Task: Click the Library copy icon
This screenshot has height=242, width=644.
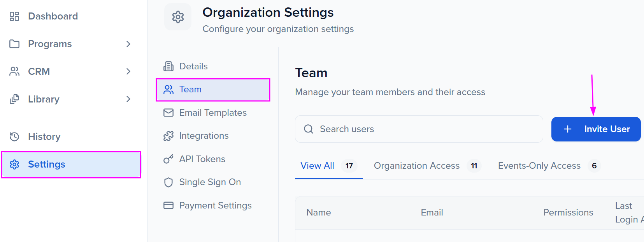Action: 14,99
